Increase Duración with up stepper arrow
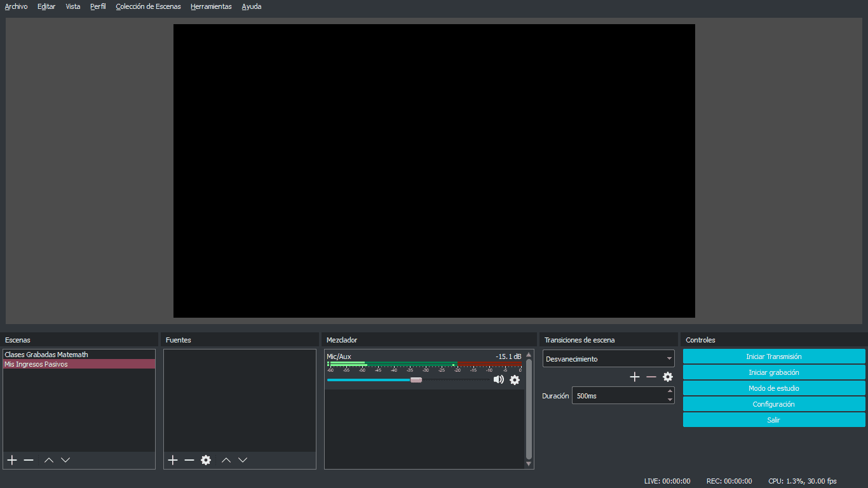Viewport: 868px width, 488px height. [x=670, y=391]
